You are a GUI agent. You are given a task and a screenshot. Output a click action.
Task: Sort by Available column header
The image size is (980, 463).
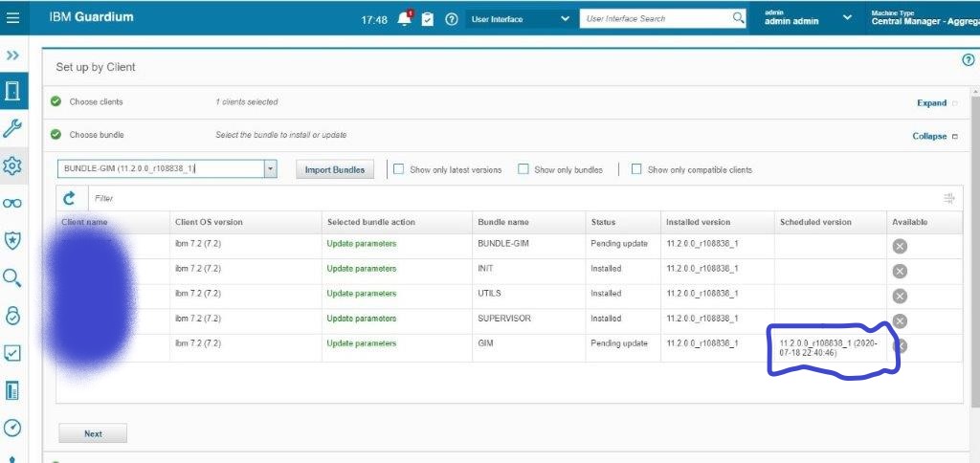[909, 222]
